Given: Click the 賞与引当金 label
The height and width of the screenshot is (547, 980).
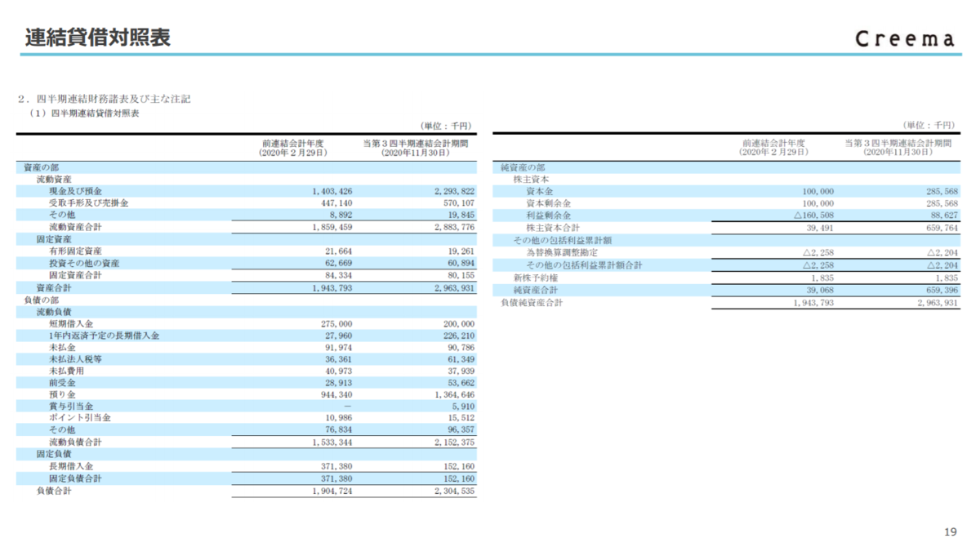Looking at the screenshot, I should tap(71, 407).
